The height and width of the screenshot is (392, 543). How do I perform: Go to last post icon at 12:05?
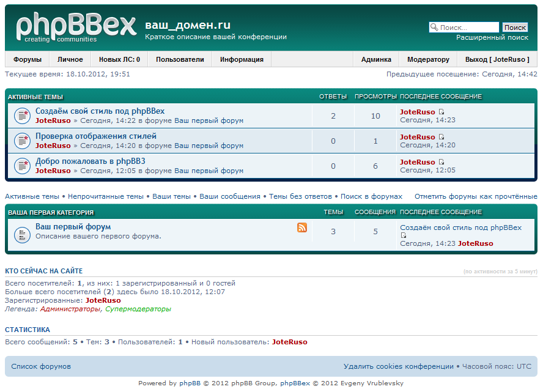[x=441, y=163]
